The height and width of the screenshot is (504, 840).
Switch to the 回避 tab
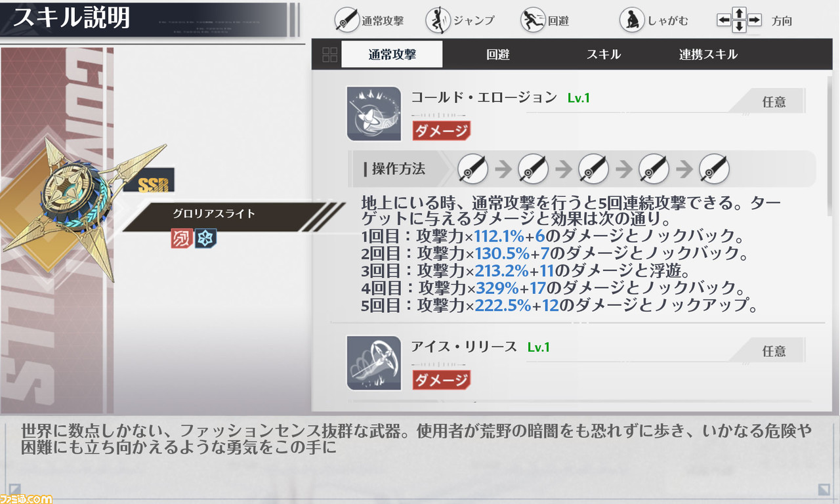tap(498, 54)
